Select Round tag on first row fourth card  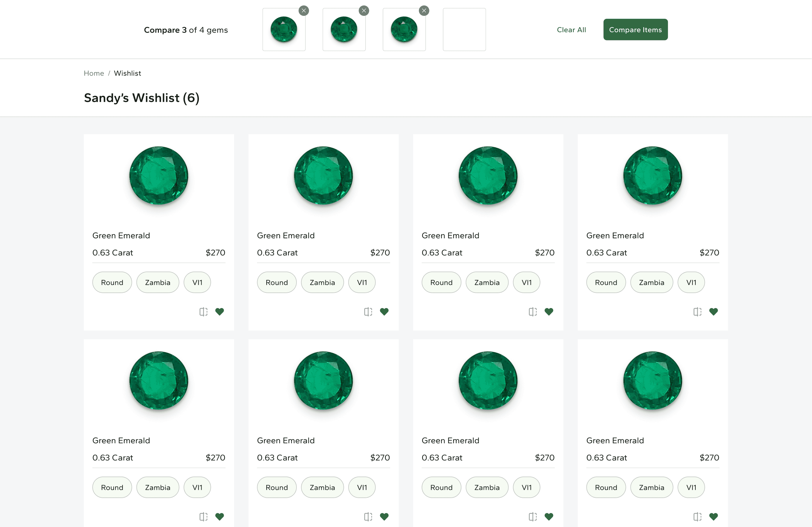pos(605,283)
